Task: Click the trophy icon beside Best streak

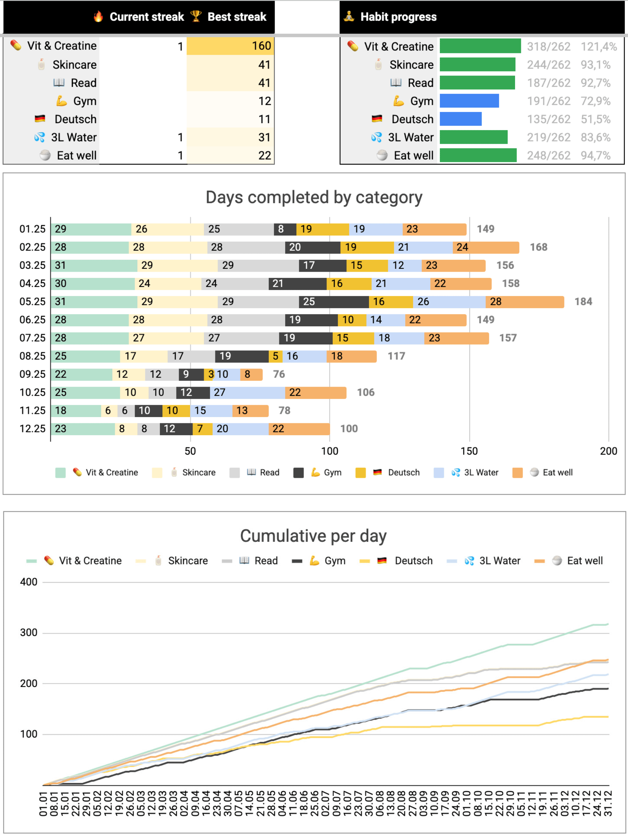Action: (196, 16)
